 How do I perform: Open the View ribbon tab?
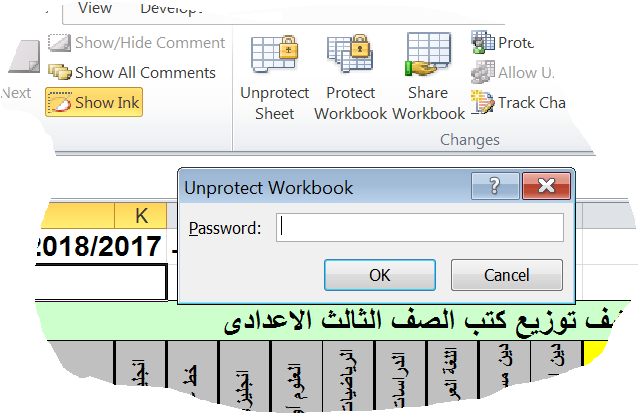click(x=95, y=8)
